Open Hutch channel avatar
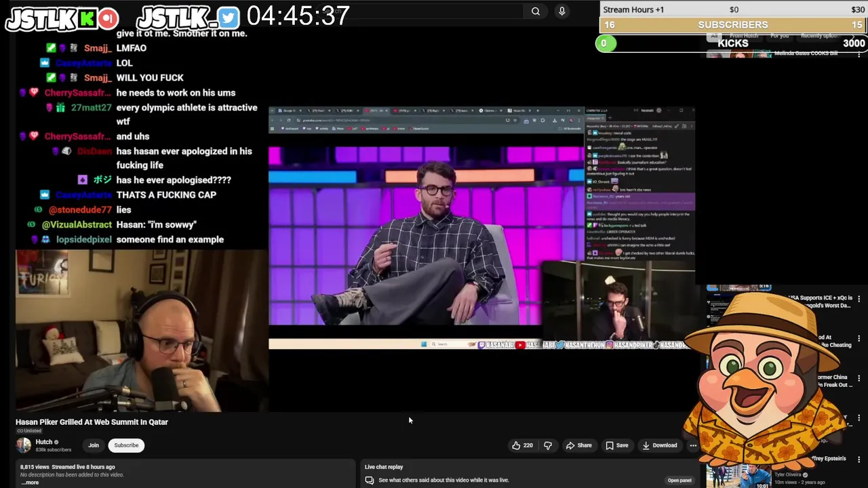868x488 pixels. 24,445
